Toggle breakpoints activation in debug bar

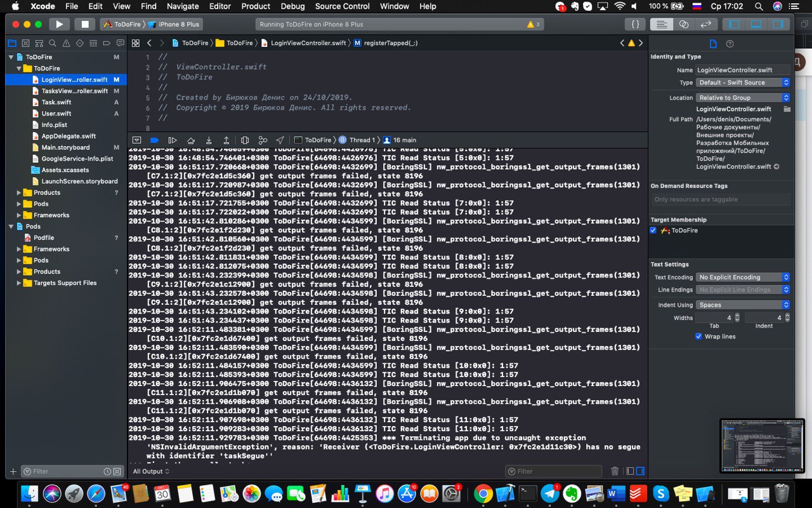click(154, 140)
